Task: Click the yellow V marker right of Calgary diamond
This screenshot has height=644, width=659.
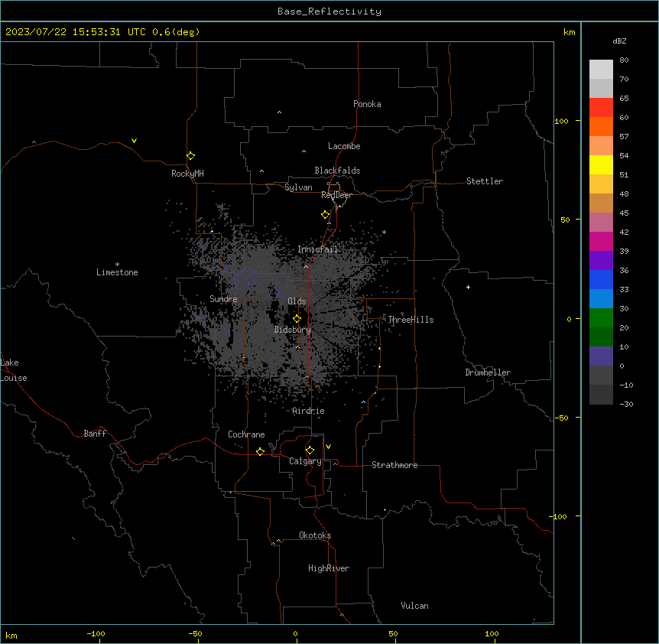Action: pos(328,447)
